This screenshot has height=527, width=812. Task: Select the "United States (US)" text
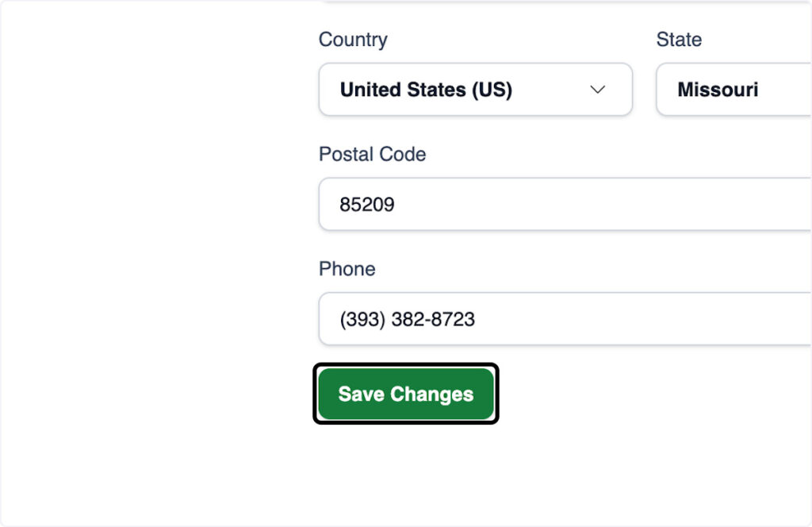[426, 90]
